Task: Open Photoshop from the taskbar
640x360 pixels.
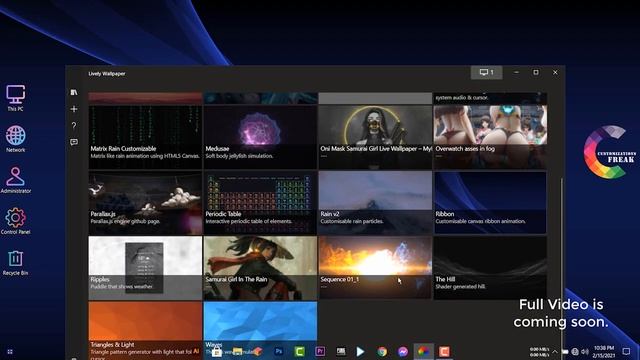Action: 279,351
